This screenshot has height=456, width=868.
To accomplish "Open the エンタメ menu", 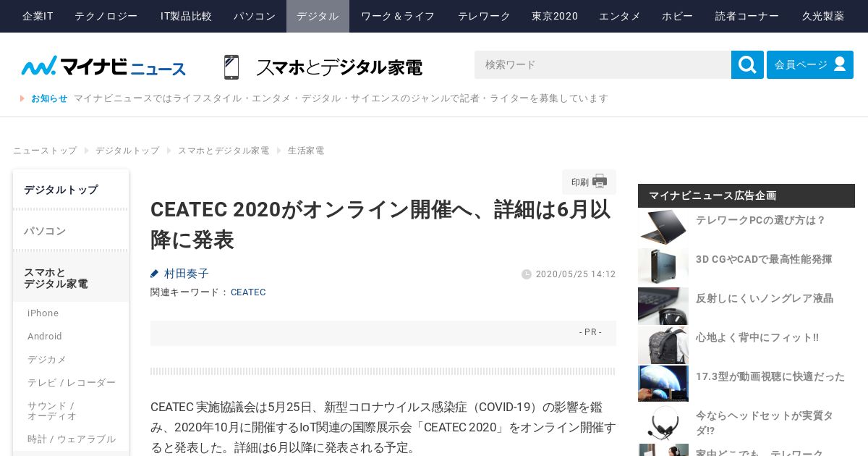I will tap(620, 16).
